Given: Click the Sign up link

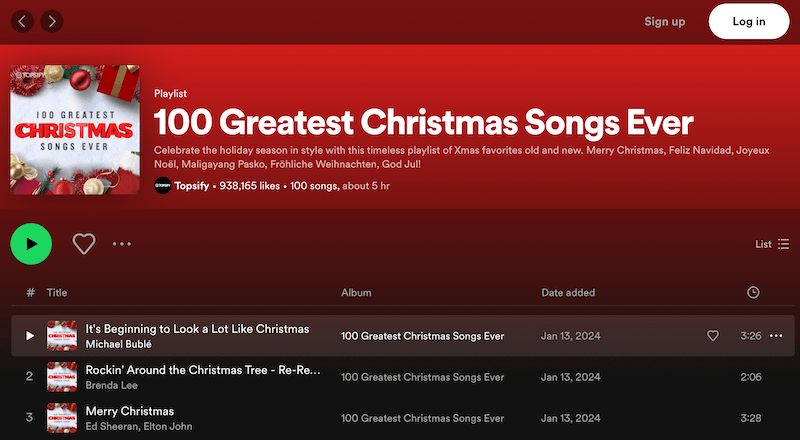Looking at the screenshot, I should [665, 21].
